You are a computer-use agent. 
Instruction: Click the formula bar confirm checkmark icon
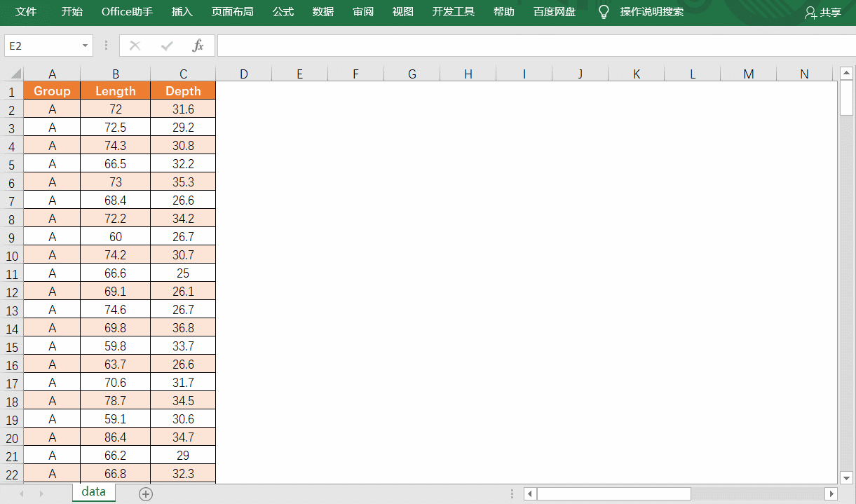pyautogui.click(x=167, y=46)
